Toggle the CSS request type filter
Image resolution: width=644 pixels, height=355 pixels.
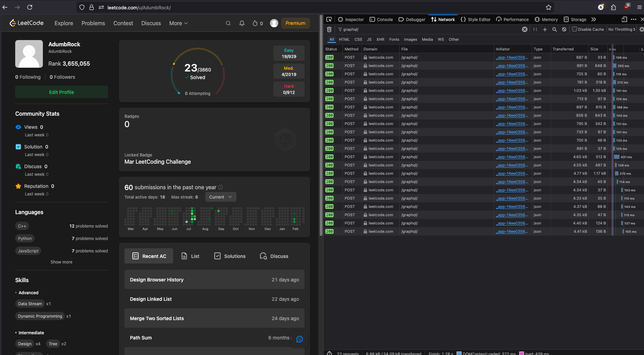click(358, 39)
